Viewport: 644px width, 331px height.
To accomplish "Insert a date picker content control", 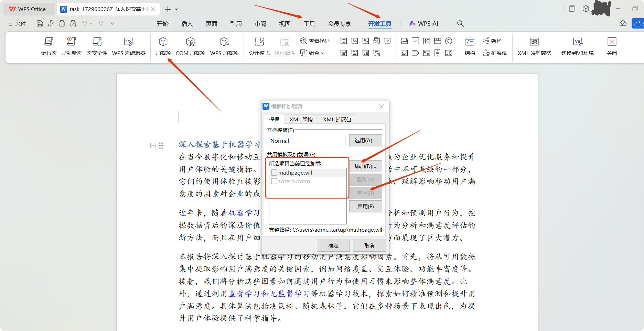I will (x=365, y=53).
